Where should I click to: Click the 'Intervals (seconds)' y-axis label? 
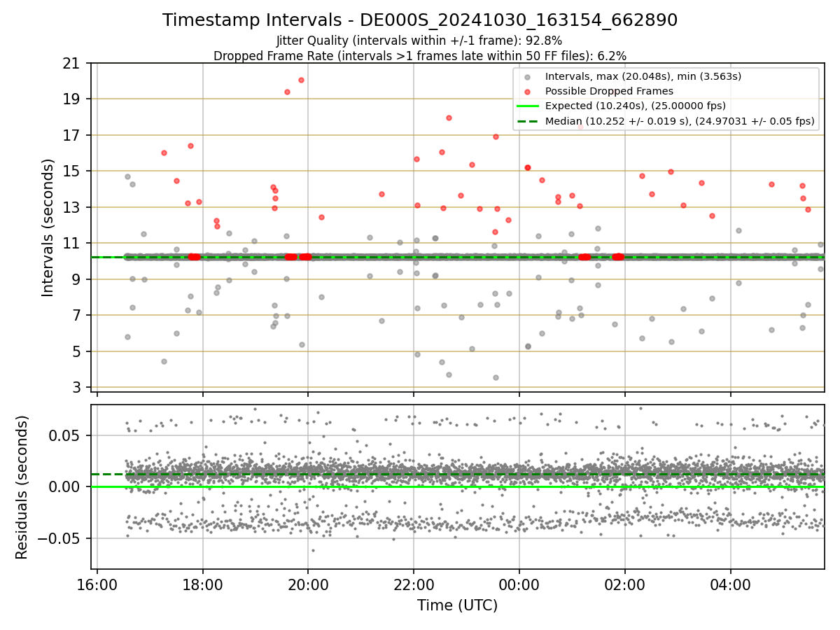pyautogui.click(x=48, y=227)
